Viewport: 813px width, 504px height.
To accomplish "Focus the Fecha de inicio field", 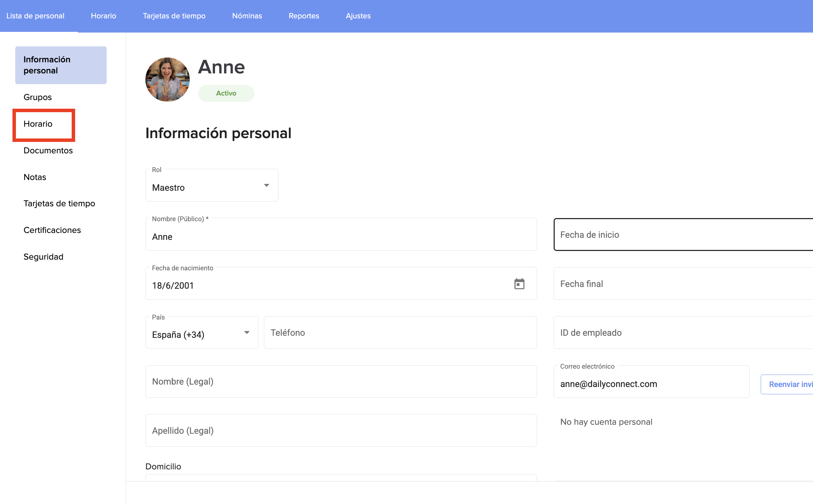I will [x=682, y=235].
